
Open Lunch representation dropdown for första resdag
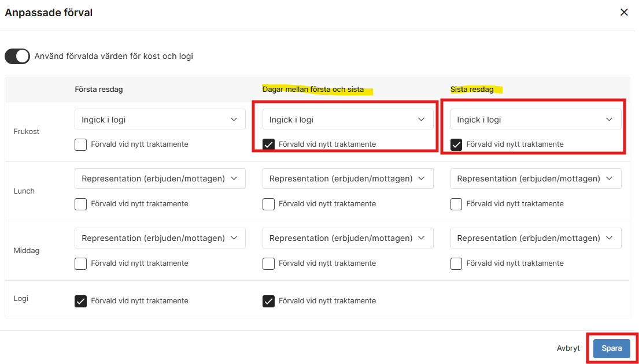point(160,179)
